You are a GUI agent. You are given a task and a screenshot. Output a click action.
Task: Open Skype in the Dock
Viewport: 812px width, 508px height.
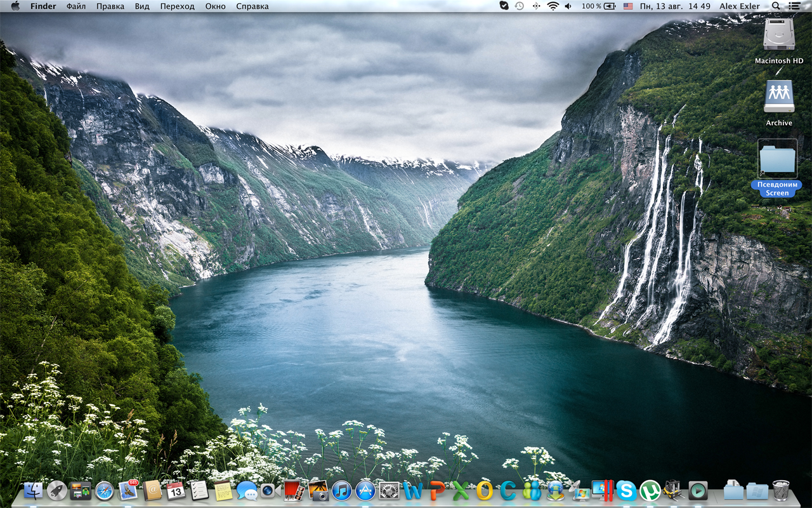tap(626, 490)
